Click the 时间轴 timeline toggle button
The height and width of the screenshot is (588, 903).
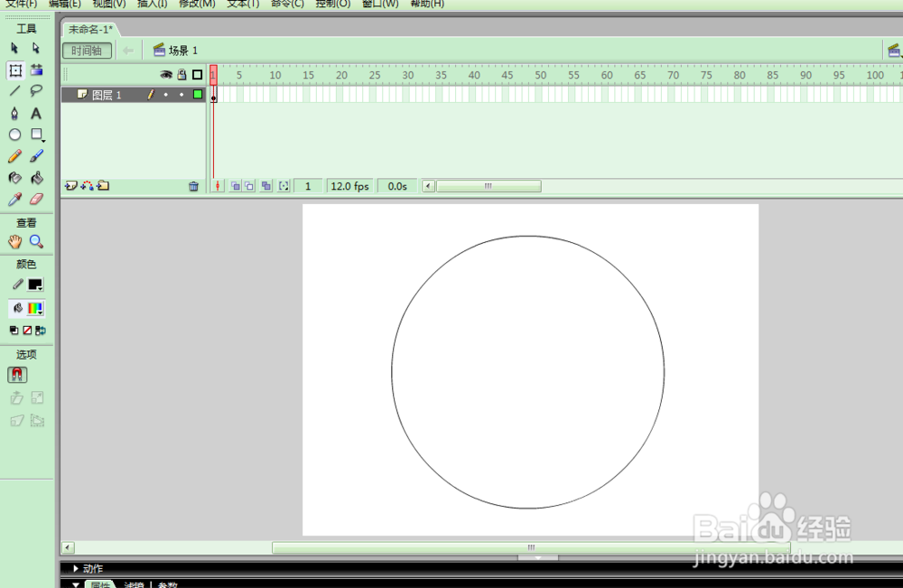(x=87, y=51)
